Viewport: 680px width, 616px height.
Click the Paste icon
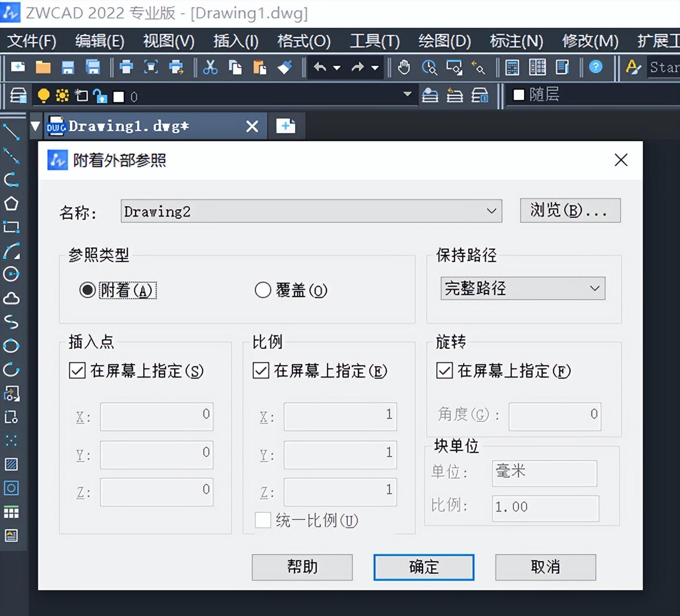(259, 67)
